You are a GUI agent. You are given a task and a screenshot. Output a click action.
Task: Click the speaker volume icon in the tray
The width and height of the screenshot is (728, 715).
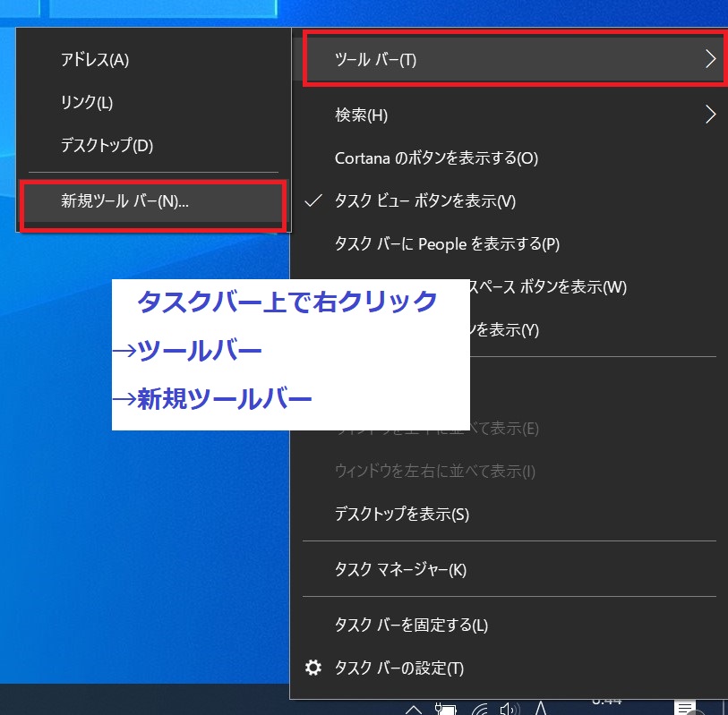click(508, 710)
